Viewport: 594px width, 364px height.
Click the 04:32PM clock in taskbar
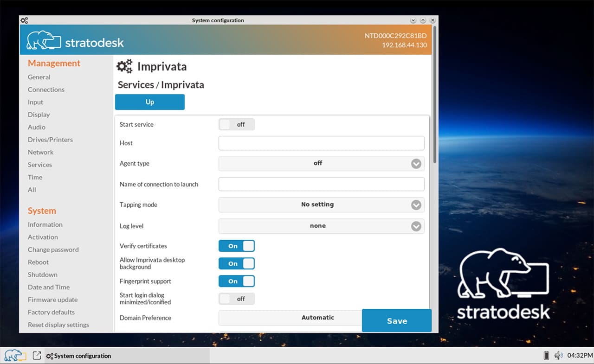pos(580,356)
